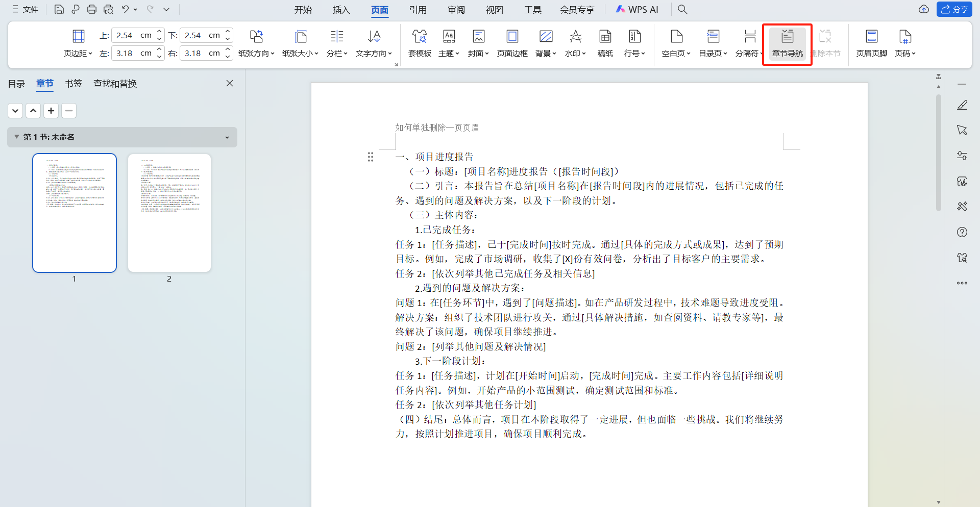Open 查找和替换 in the side panel
Screen dimensions: 980x507
pos(114,83)
